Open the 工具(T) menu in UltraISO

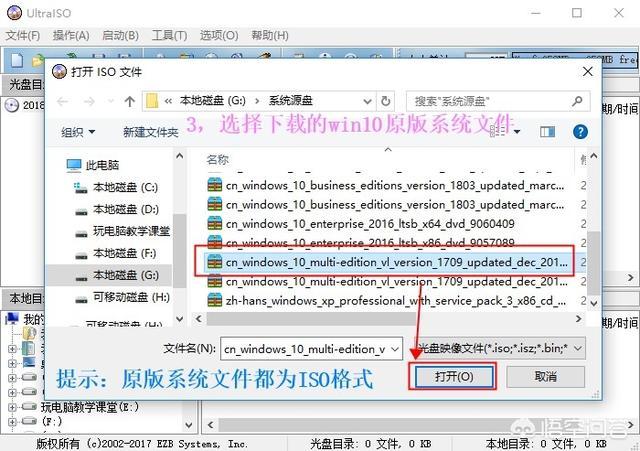(169, 35)
